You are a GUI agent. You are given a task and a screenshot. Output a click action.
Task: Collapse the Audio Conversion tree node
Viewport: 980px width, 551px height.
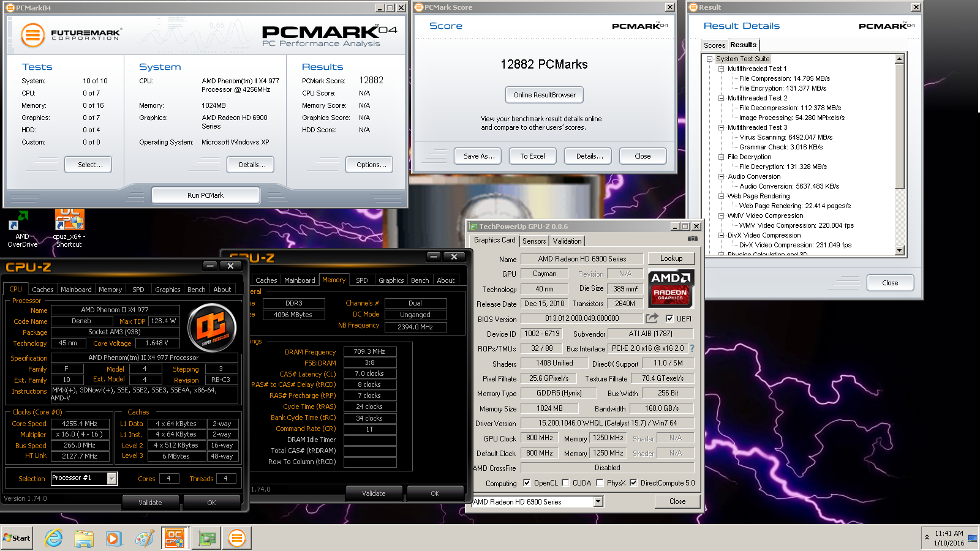(x=721, y=176)
